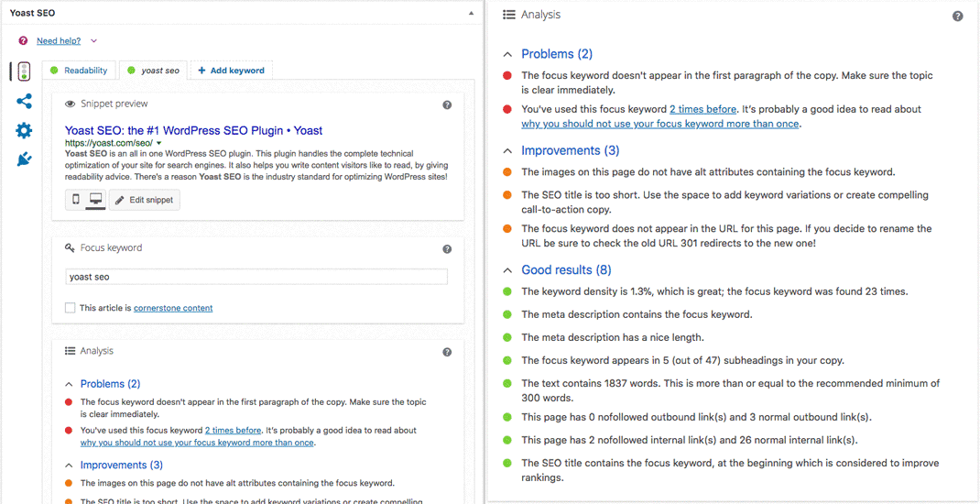This screenshot has height=504, width=980.
Task: Open the Social share settings icon
Action: (24, 102)
